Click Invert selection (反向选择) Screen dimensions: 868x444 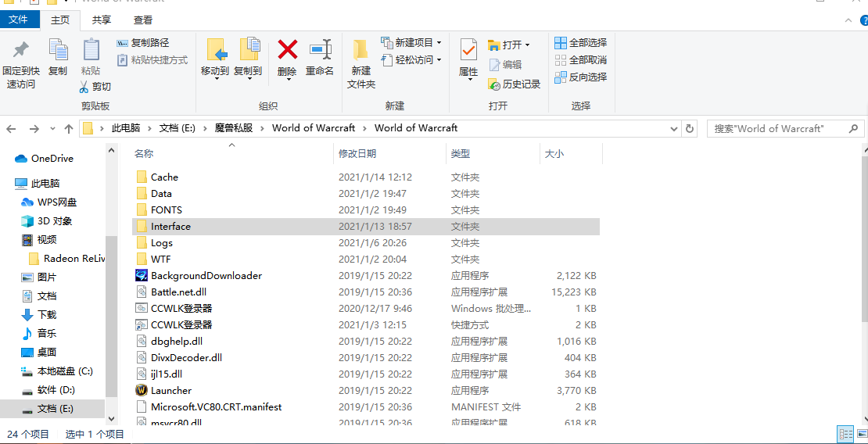(580, 77)
